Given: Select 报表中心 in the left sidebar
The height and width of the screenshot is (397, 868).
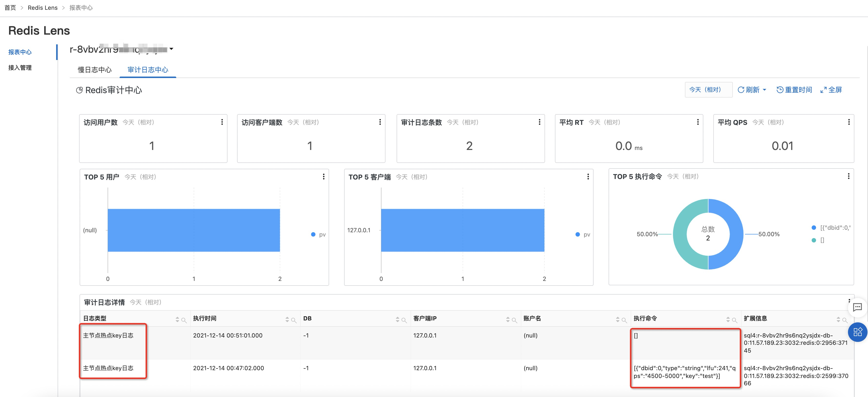Looking at the screenshot, I should point(20,52).
